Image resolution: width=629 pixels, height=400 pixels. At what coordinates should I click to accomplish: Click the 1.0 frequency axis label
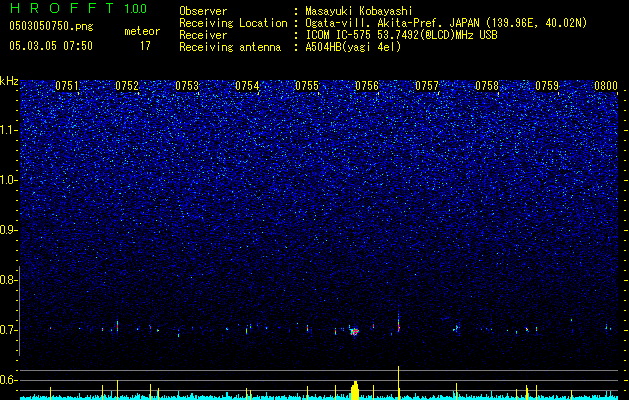click(9, 180)
